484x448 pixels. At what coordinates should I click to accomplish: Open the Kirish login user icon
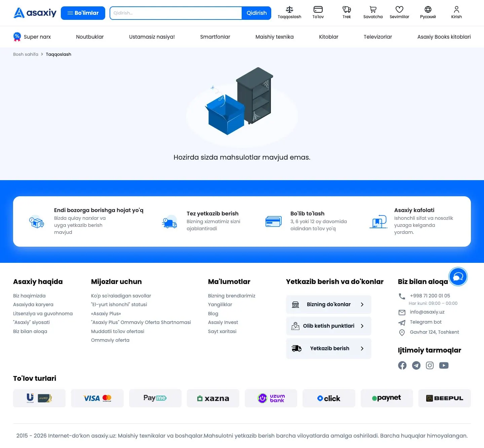point(456,13)
